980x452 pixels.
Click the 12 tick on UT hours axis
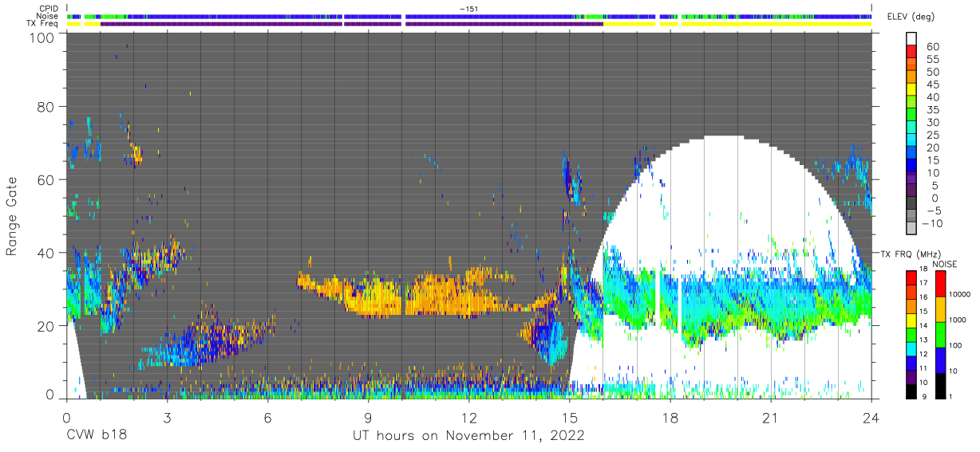468,418
